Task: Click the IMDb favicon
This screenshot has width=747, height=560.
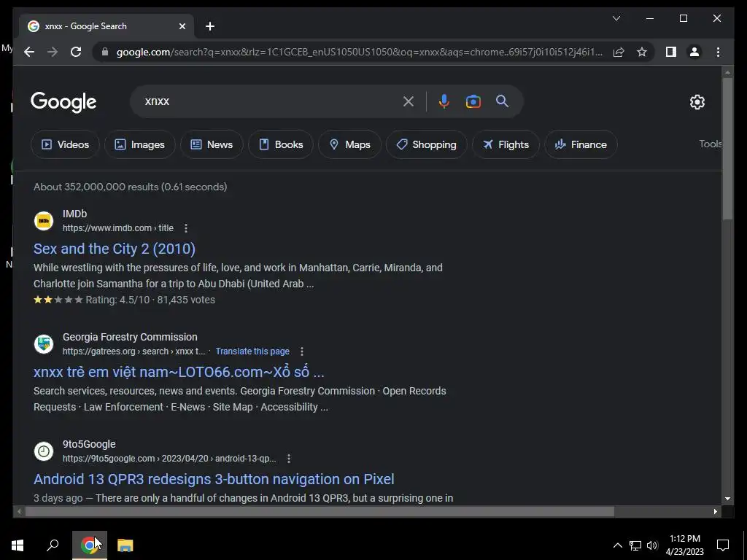Action: 44,221
